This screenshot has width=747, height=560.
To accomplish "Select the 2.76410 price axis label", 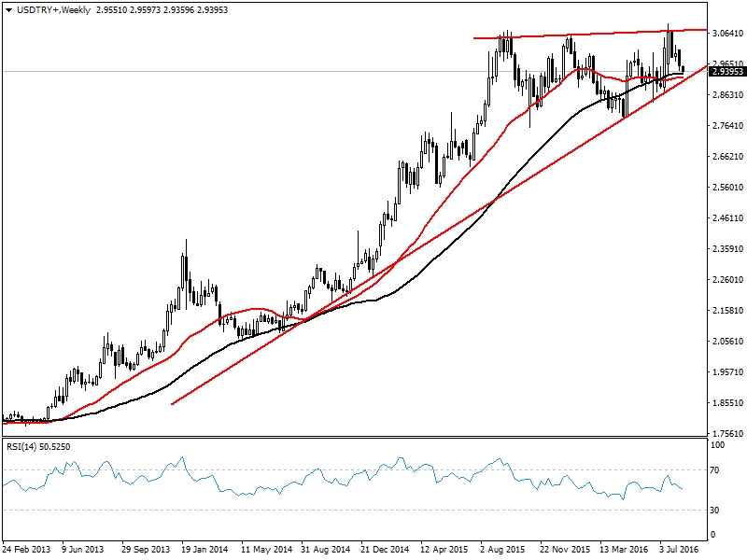I will (x=728, y=126).
